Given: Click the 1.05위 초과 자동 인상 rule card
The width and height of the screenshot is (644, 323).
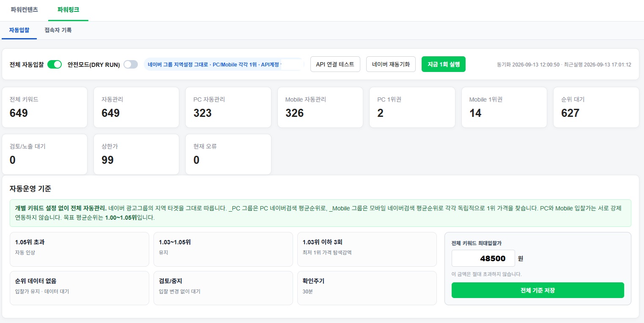Looking at the screenshot, I should point(79,249).
